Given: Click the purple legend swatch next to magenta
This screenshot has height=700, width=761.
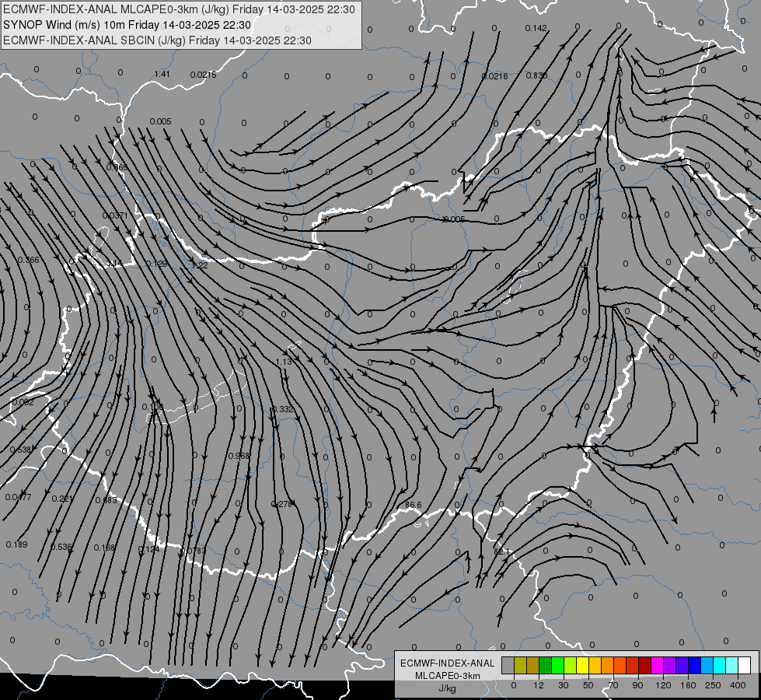Looking at the screenshot, I should 670,665.
